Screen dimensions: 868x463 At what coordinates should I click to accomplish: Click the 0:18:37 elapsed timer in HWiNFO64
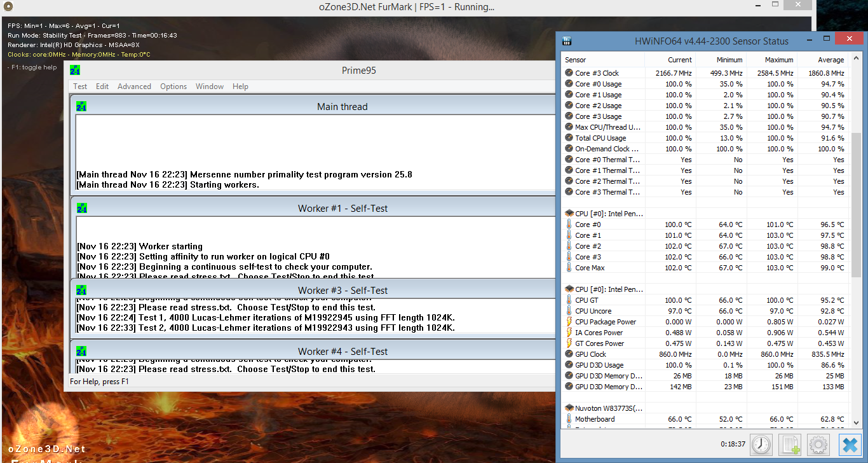click(733, 445)
